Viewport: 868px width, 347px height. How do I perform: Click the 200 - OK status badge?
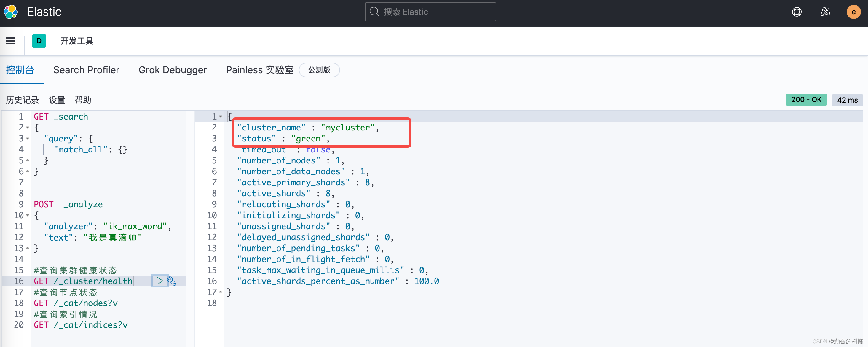806,100
